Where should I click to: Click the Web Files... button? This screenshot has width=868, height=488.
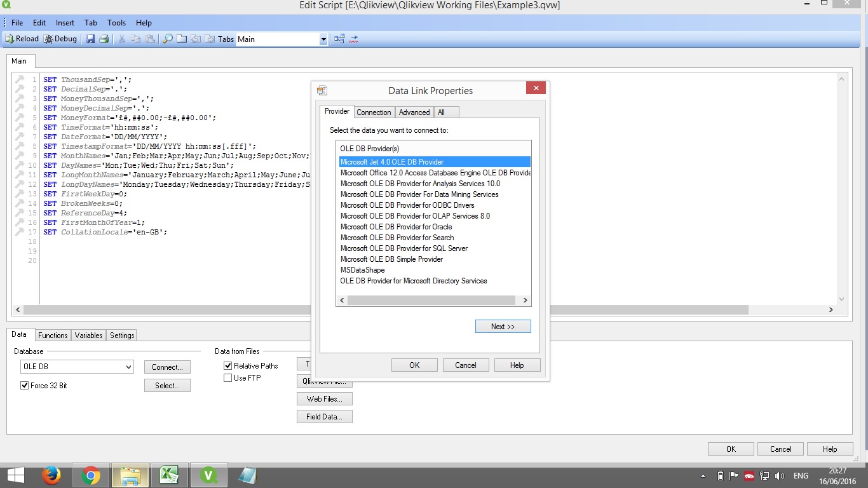[324, 399]
